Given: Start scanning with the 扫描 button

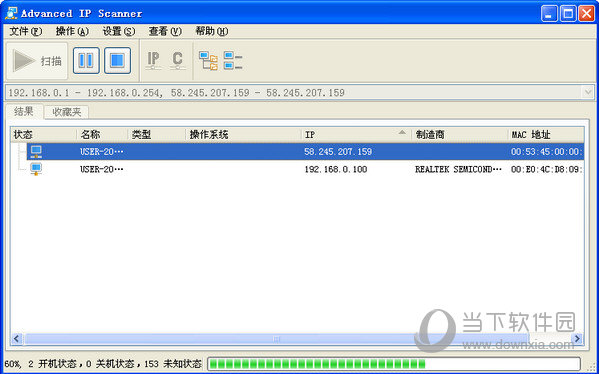Looking at the screenshot, I should [x=37, y=61].
